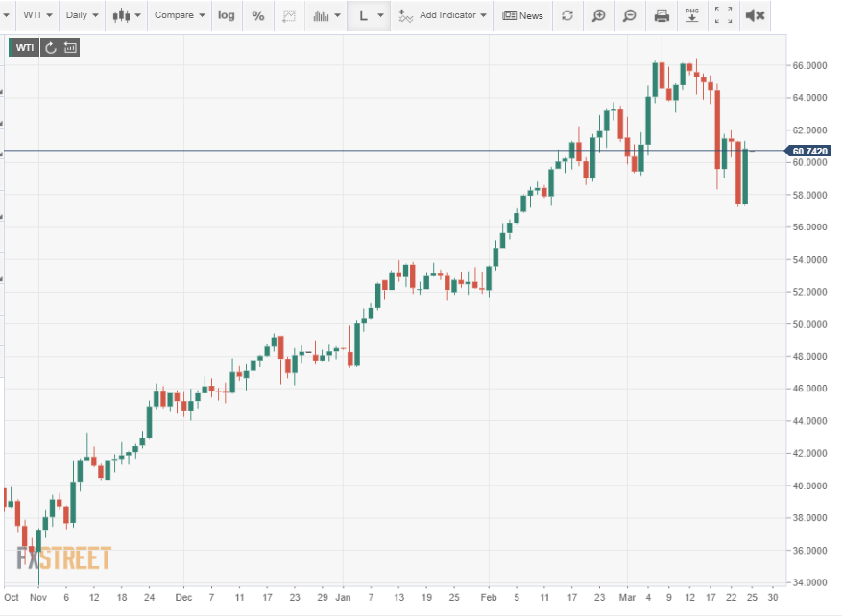Click the Mar date axis label

627,597
